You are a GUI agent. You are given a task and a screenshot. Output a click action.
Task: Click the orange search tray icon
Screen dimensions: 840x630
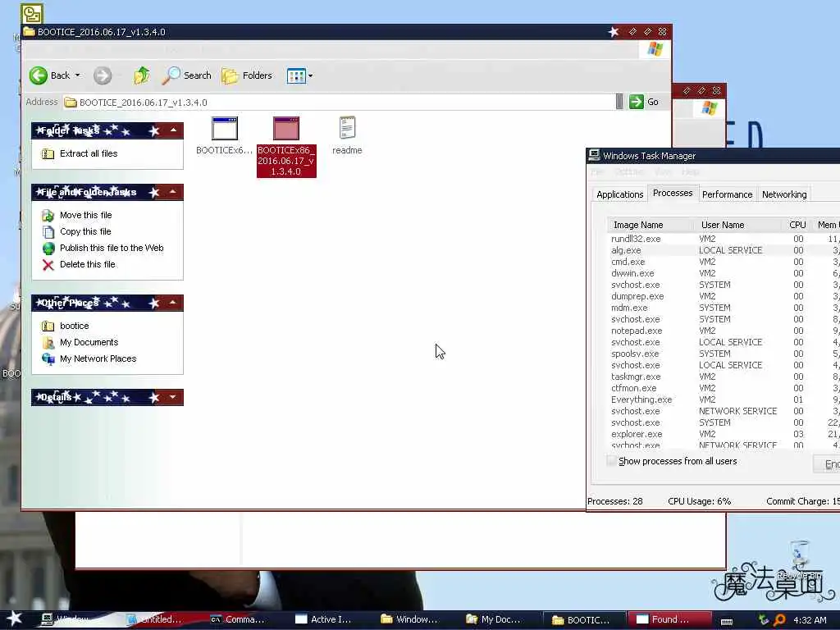click(779, 620)
